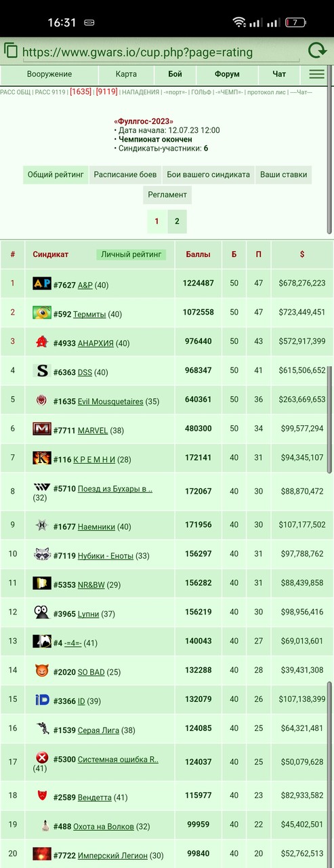
Task: Open the hamburger menu icon
Action: click(316, 74)
